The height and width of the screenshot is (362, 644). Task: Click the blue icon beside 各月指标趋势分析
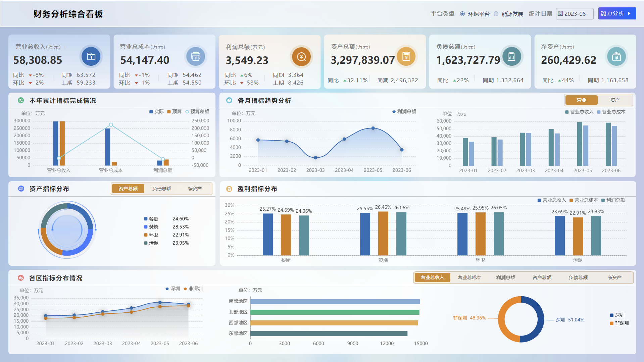point(229,100)
